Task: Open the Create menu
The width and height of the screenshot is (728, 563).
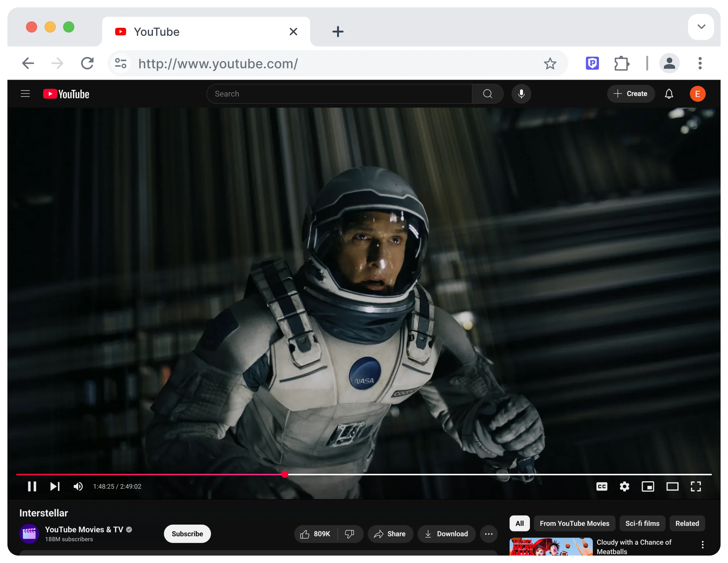Action: tap(631, 94)
